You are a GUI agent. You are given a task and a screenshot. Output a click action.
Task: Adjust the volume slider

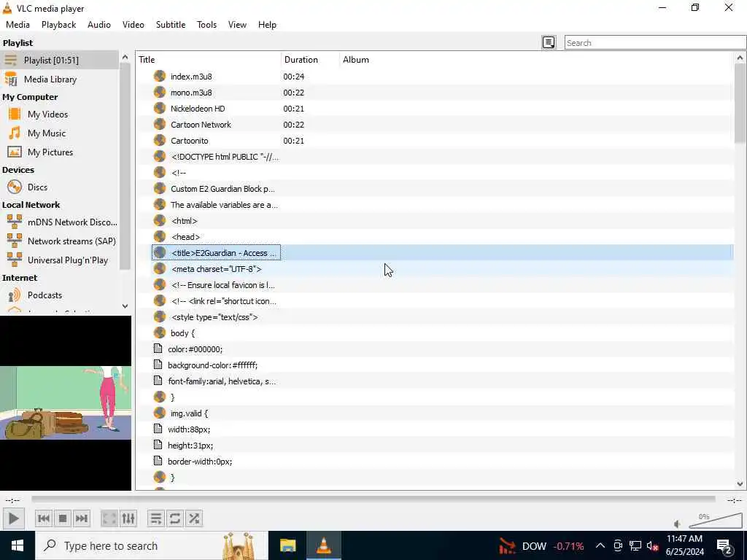[715, 521]
